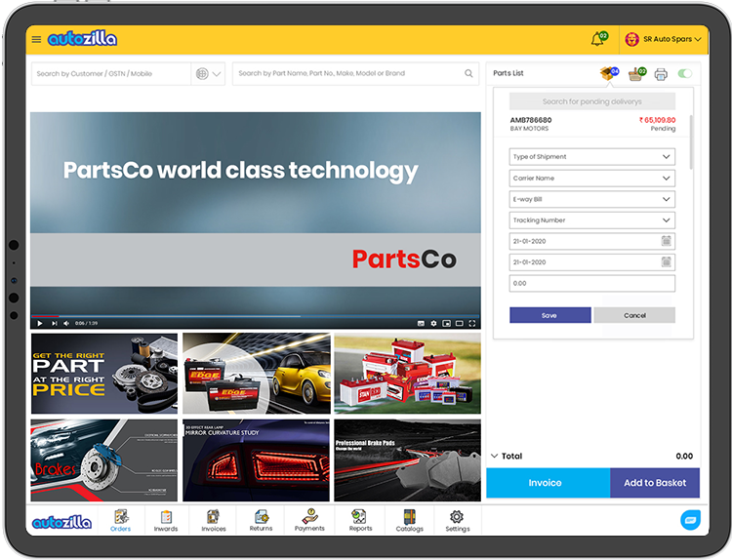Open Carrier Name dropdown

tap(592, 178)
